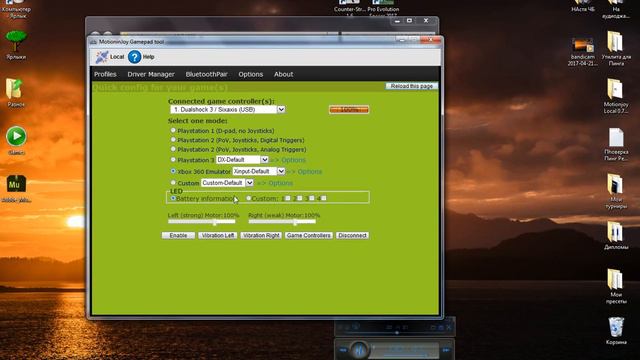Open the Дипломы folder on desktop
Viewport: 640px width, 360px height.
[615, 232]
